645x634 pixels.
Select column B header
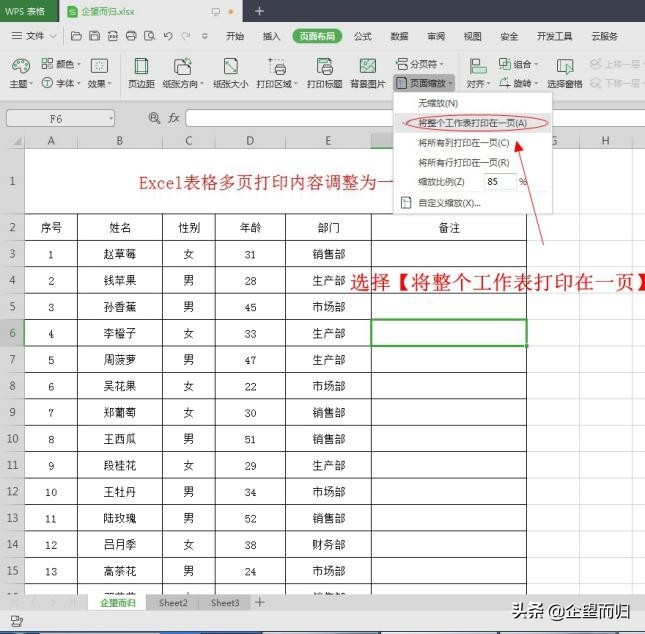120,141
